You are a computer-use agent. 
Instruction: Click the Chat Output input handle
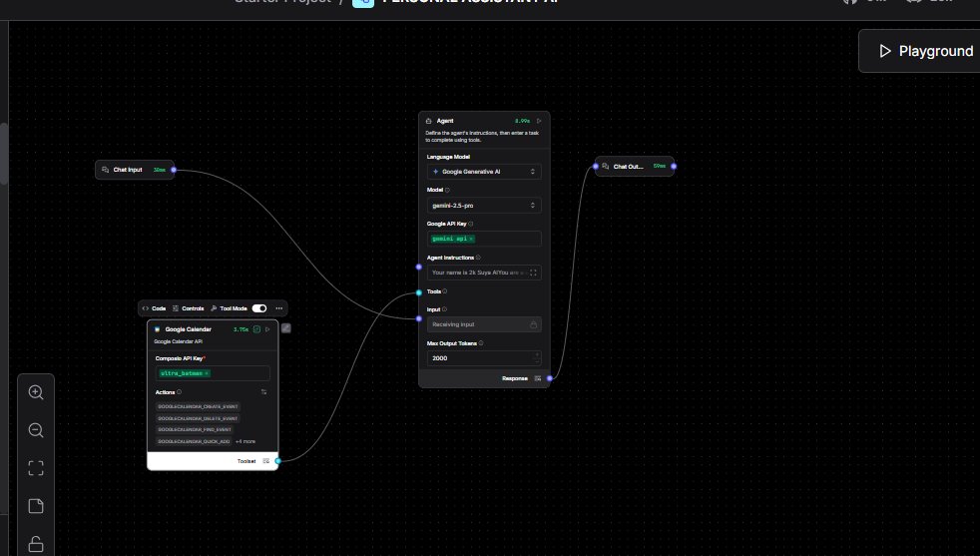596,167
